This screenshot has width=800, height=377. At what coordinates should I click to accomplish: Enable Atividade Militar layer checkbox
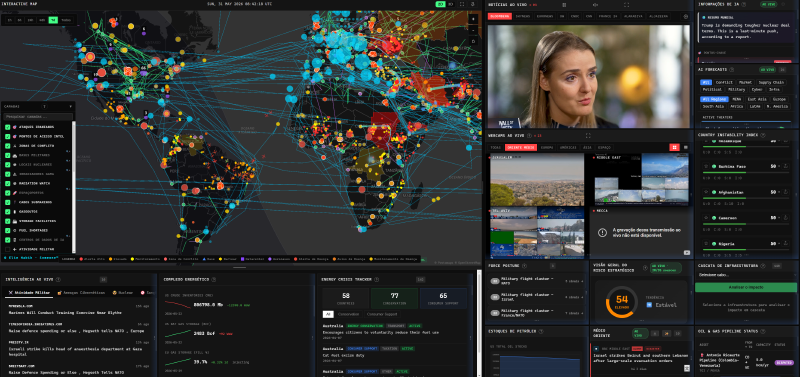[x=8, y=249]
